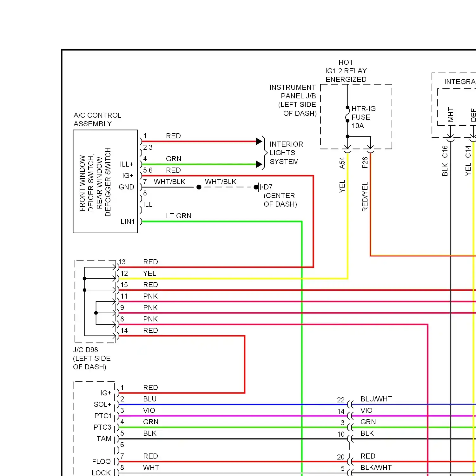
Task: Select the ILL- terminal label
Action: pyautogui.click(x=149, y=205)
